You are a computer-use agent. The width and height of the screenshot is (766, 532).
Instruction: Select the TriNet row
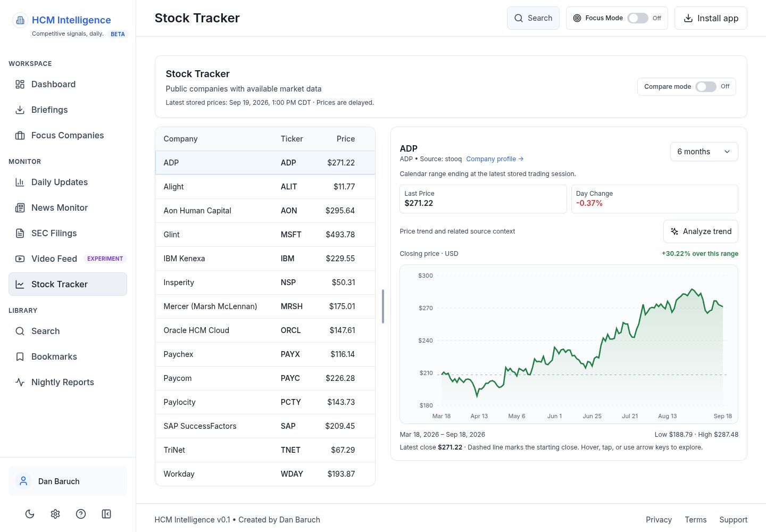(265, 450)
